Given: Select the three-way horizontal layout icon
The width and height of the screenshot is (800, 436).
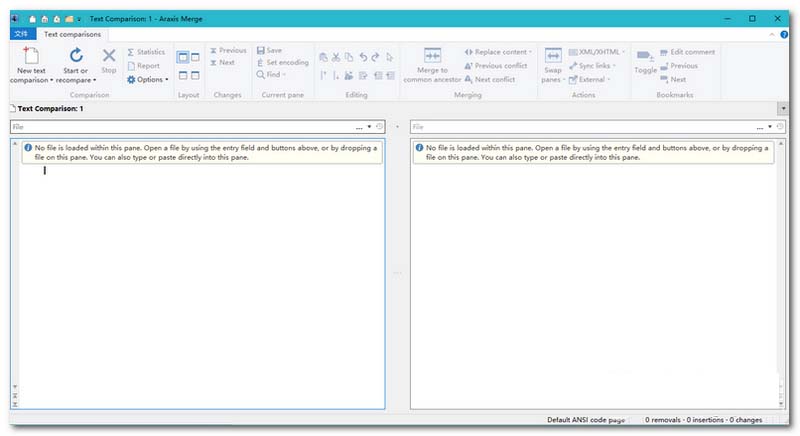Looking at the screenshot, I should point(195,75).
